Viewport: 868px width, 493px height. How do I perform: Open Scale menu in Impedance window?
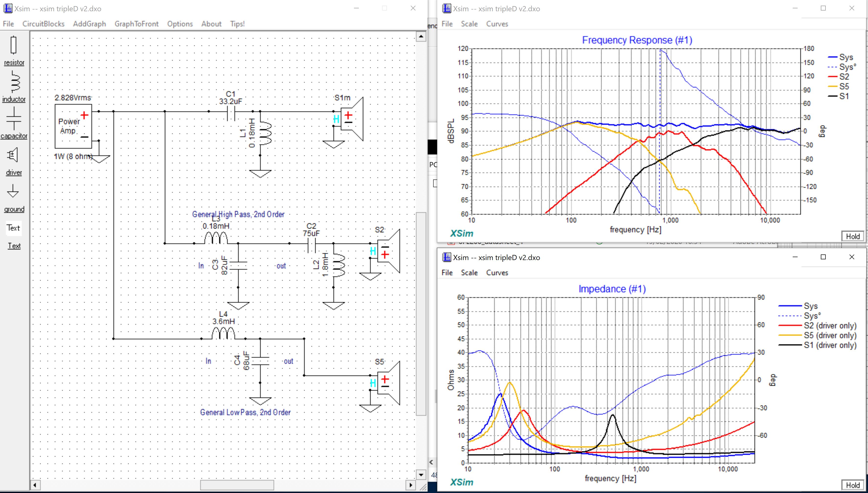click(x=469, y=273)
